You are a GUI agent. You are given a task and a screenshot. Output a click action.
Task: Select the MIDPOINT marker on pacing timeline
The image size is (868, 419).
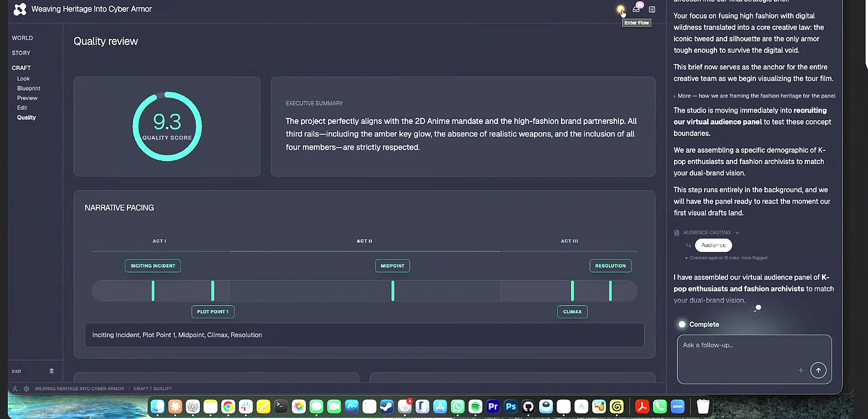click(x=393, y=266)
